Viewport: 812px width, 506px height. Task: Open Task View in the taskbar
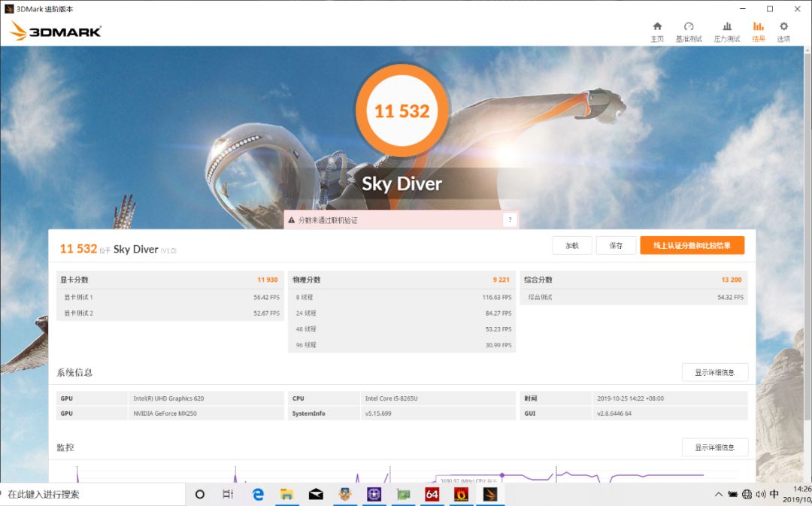coord(228,494)
